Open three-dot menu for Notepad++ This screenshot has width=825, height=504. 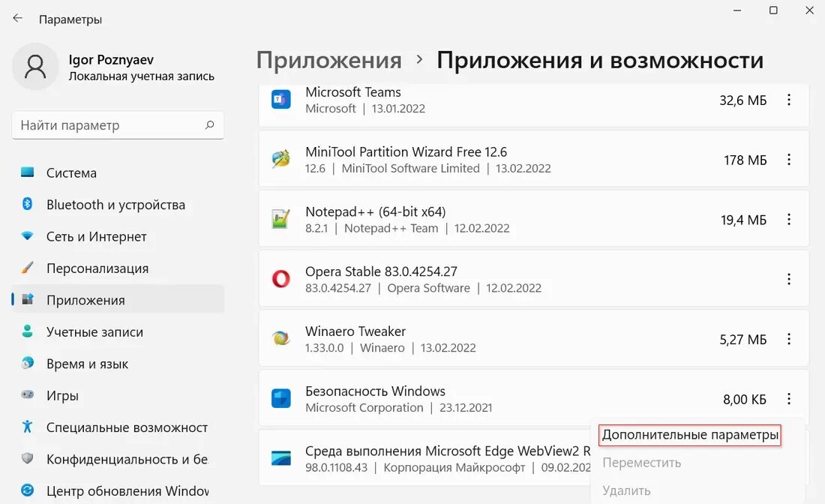point(789,220)
